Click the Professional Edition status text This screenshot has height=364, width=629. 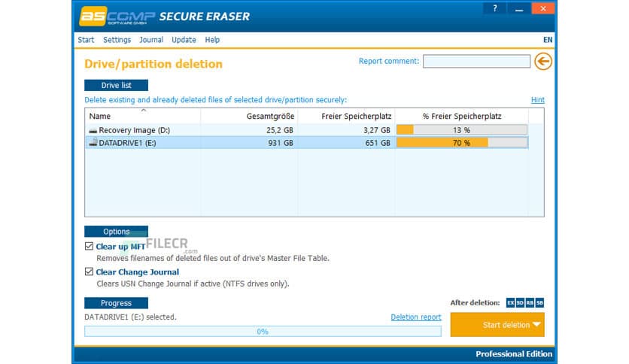[x=514, y=354]
